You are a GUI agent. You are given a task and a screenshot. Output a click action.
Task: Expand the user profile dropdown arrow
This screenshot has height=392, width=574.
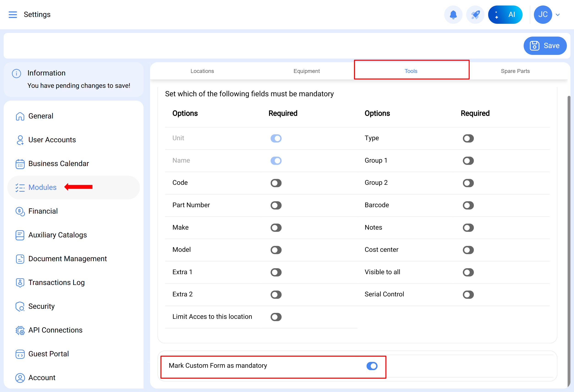click(x=558, y=15)
